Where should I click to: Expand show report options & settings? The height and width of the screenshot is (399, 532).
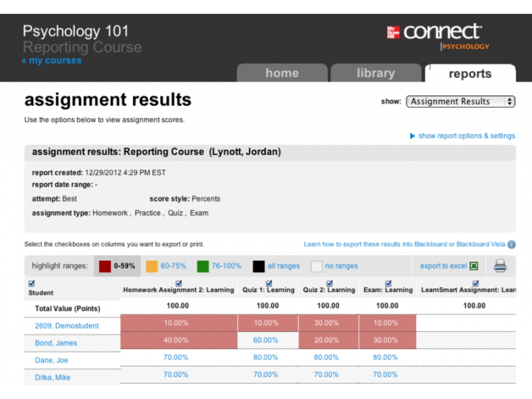point(463,136)
